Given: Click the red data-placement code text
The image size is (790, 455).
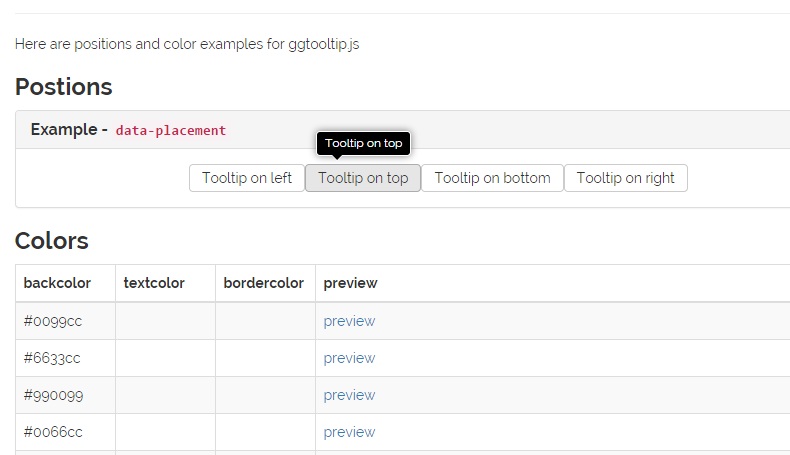Looking at the screenshot, I should point(171,130).
